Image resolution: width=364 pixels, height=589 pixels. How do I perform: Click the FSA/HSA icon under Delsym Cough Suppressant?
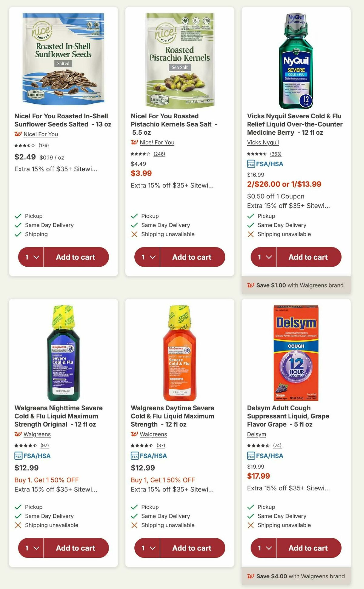(x=251, y=456)
